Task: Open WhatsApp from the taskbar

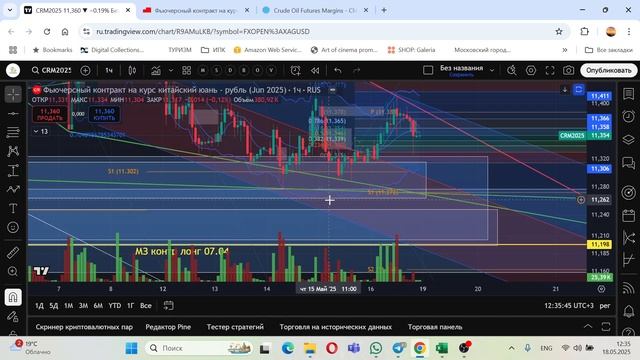Action: pyautogui.click(x=376, y=348)
